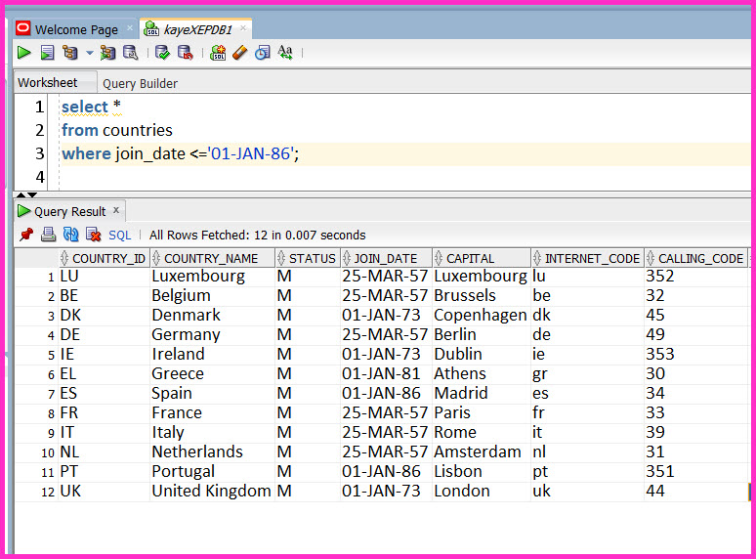Click the editor line with 'where join_date'
This screenshot has height=559, width=756.
pyautogui.click(x=405, y=153)
